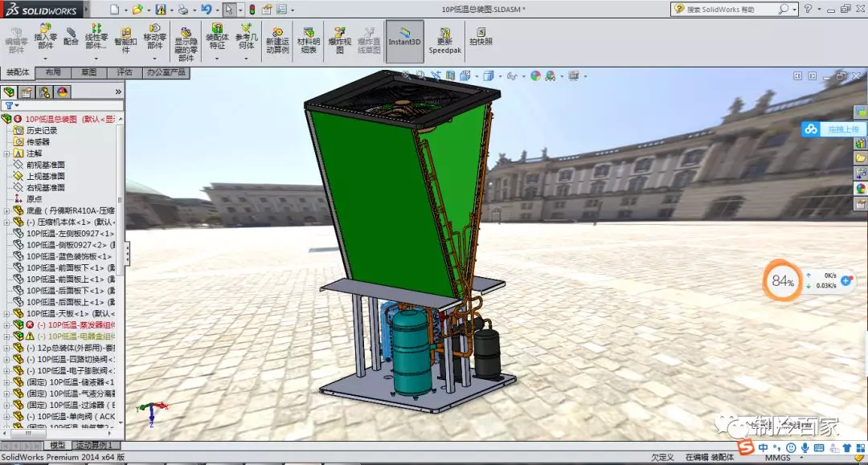The image size is (868, 465).
Task: Click the New document icon
Action: click(x=114, y=10)
